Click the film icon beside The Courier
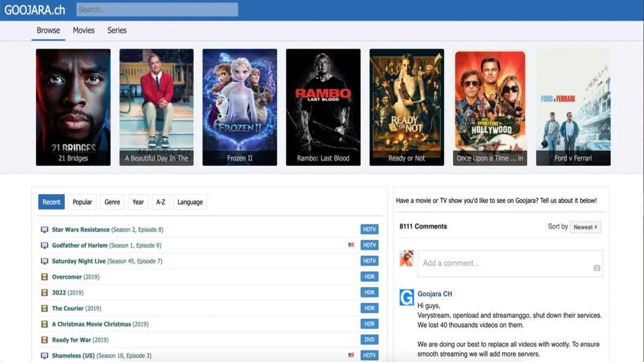Screen dimensions: 644x362 click(x=45, y=308)
